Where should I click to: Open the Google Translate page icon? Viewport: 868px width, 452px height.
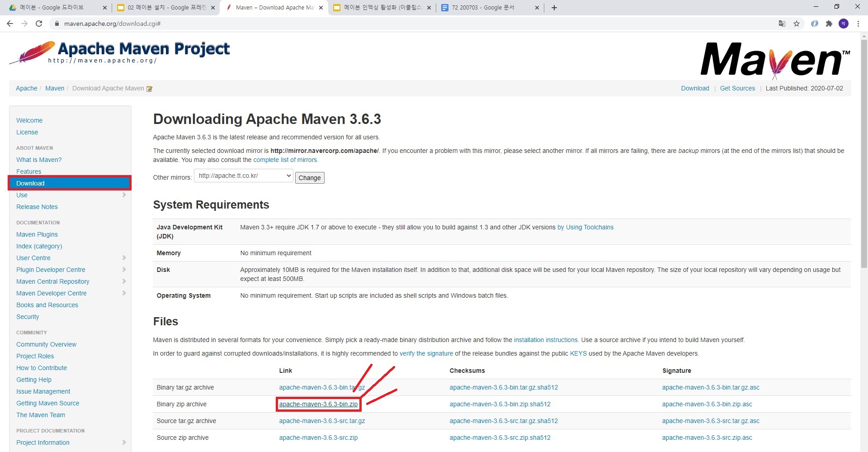click(782, 24)
